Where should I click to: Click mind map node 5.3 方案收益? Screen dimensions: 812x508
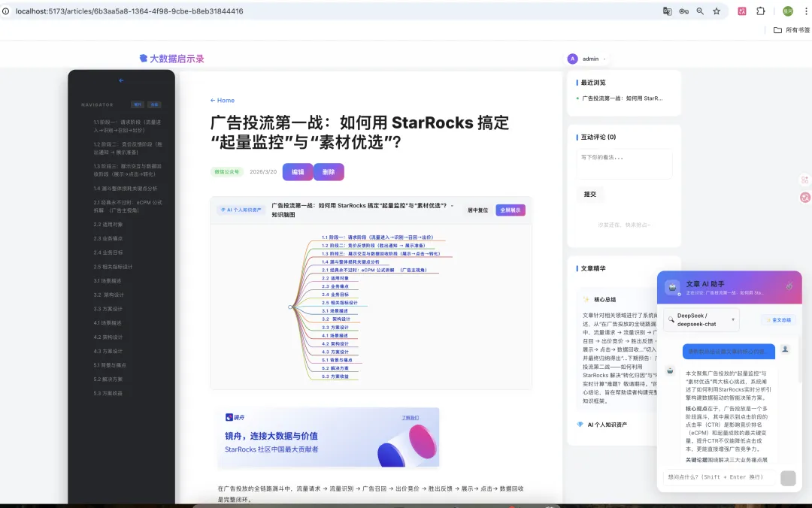pyautogui.click(x=335, y=376)
